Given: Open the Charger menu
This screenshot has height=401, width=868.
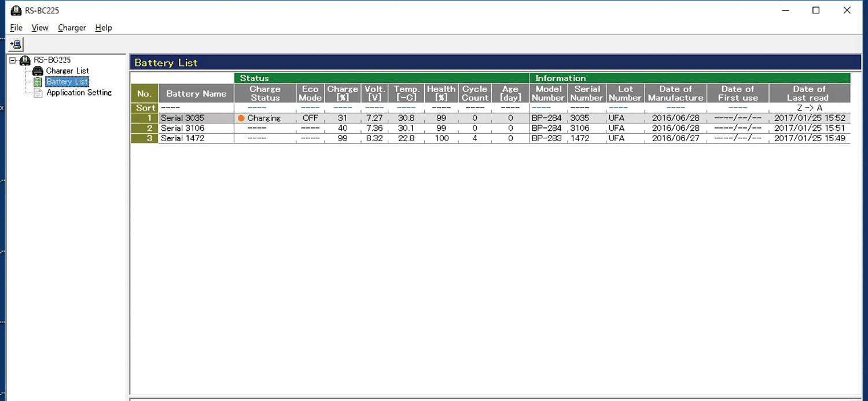Looking at the screenshot, I should 72,28.
